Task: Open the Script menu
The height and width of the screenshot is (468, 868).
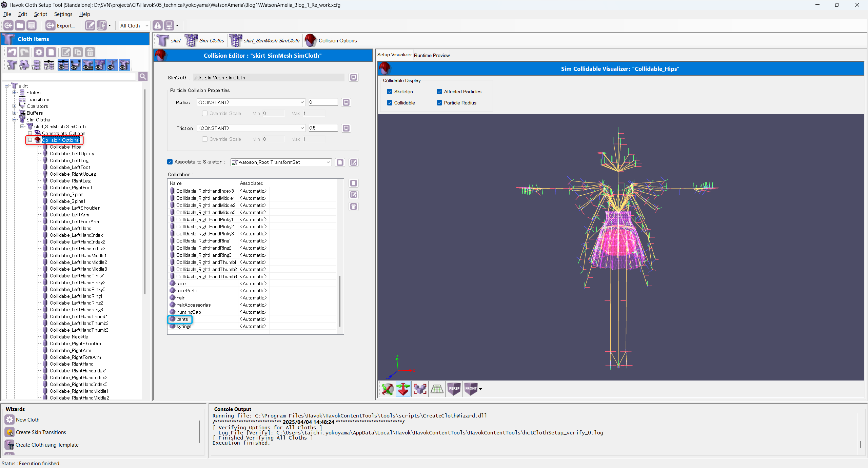Action: (41, 14)
